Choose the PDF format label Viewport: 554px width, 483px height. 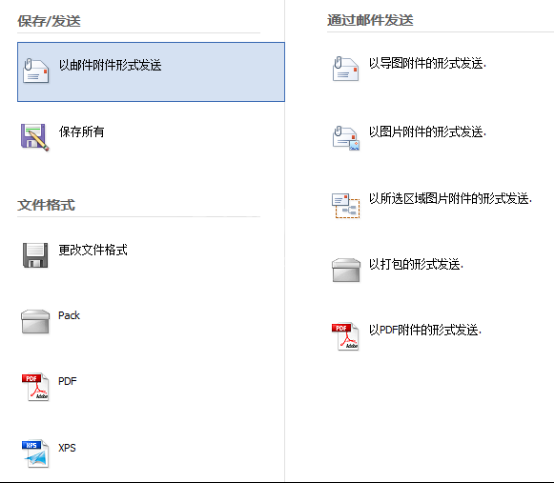pyautogui.click(x=67, y=381)
